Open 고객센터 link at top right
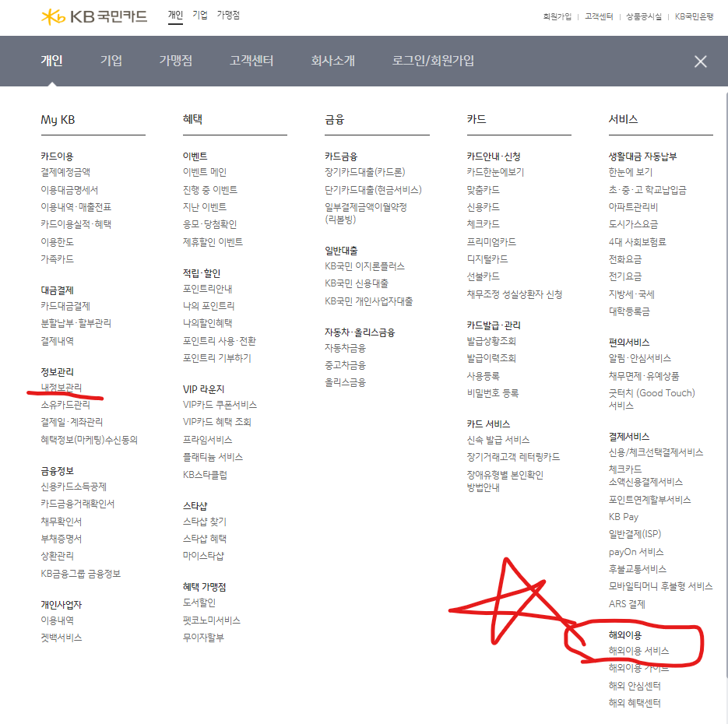The width and height of the screenshot is (728, 724). coord(599,16)
